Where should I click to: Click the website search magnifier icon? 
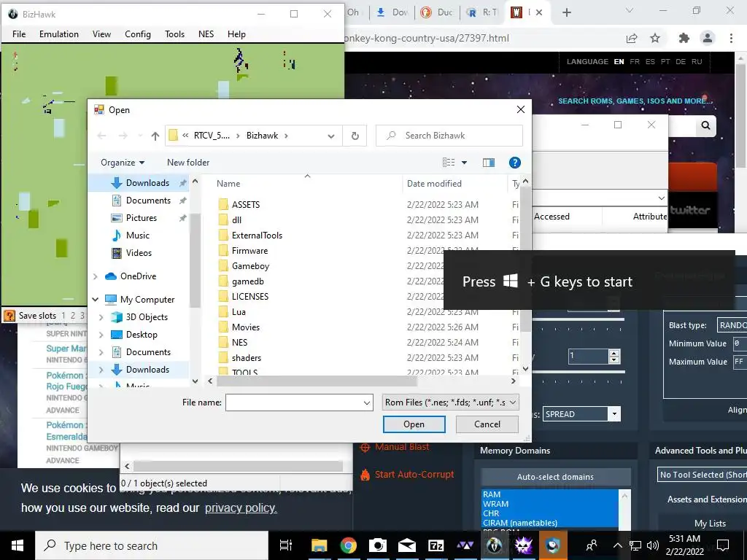click(705, 125)
